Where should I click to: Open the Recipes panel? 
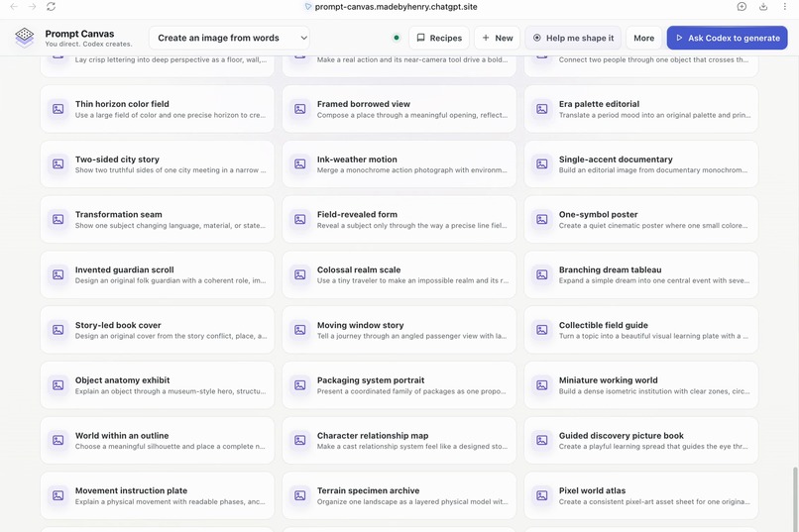(439, 38)
